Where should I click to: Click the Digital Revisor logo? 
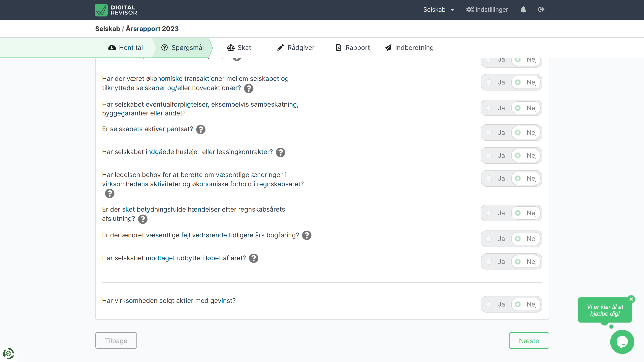[116, 10]
